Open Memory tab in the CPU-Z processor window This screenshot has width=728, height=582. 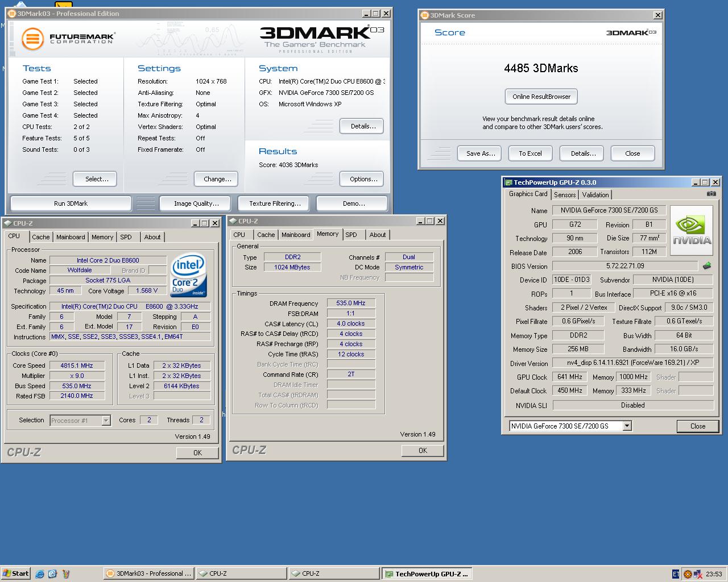click(102, 237)
